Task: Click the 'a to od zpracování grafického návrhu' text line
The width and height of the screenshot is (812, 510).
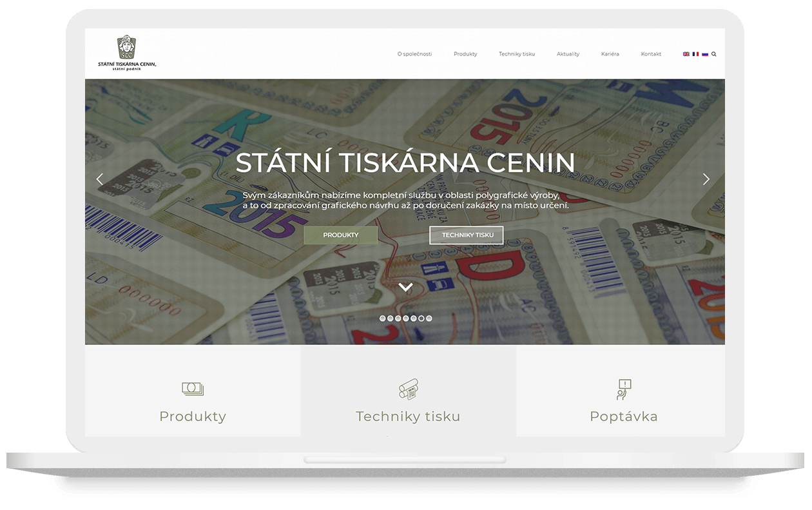Action: click(x=406, y=206)
